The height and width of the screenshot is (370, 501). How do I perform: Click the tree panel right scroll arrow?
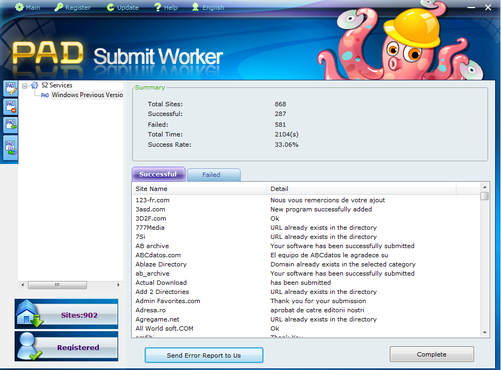pyautogui.click(x=118, y=285)
